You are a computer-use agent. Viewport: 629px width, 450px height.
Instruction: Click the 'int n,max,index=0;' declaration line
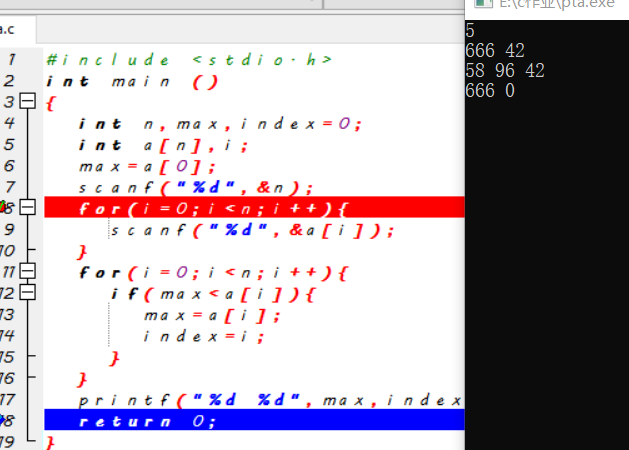(x=220, y=124)
